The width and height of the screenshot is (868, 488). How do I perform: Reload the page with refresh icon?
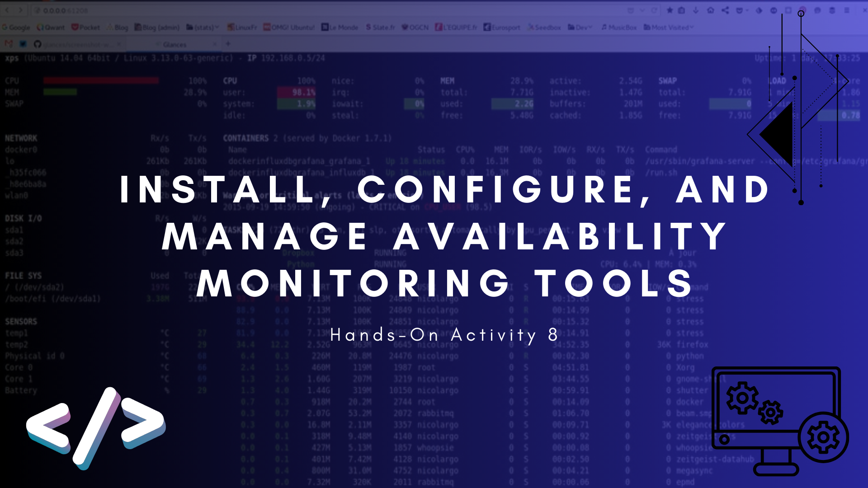click(x=654, y=10)
